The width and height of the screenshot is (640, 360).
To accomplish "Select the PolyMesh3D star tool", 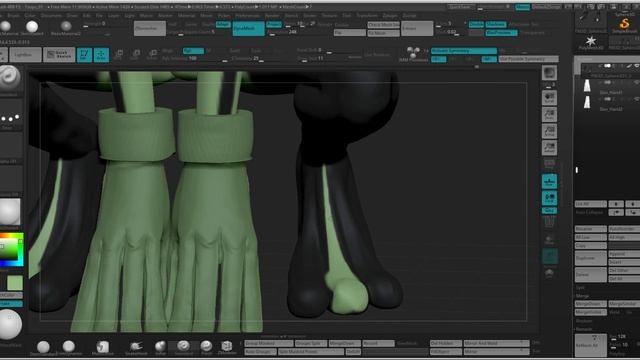I will tap(591, 42).
